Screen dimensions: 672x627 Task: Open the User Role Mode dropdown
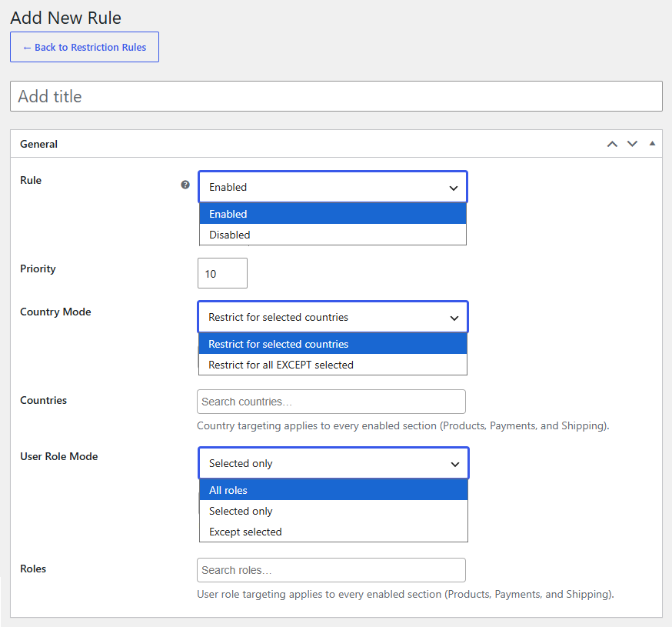tap(334, 463)
